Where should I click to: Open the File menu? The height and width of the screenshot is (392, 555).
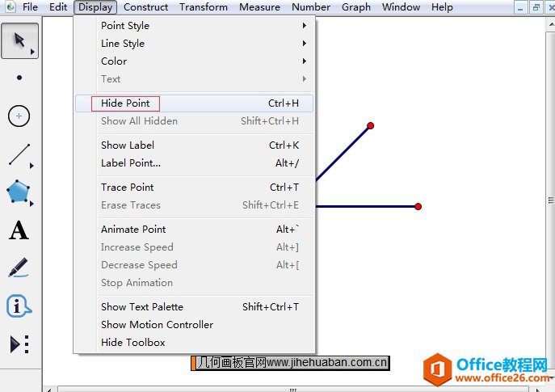click(30, 6)
